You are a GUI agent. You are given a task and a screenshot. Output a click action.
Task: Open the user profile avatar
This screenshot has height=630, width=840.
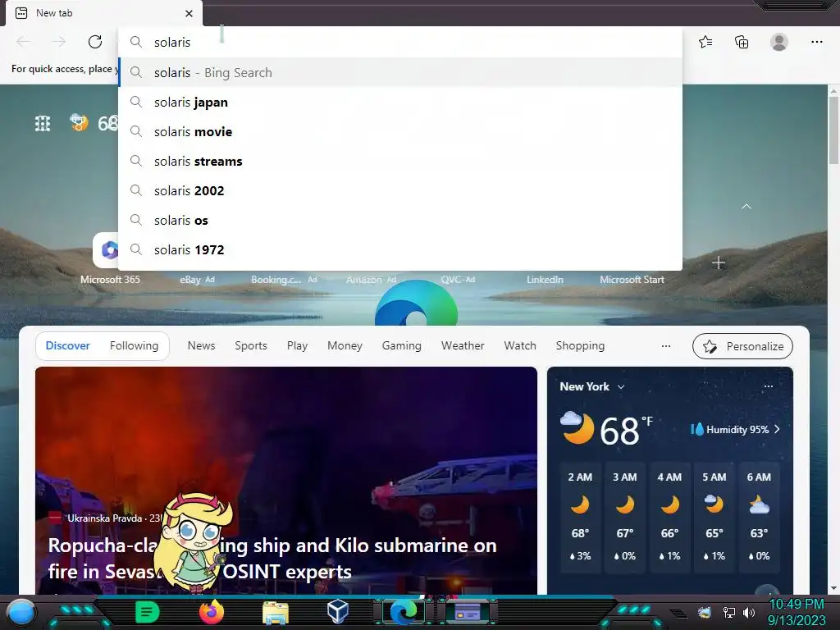pos(779,42)
